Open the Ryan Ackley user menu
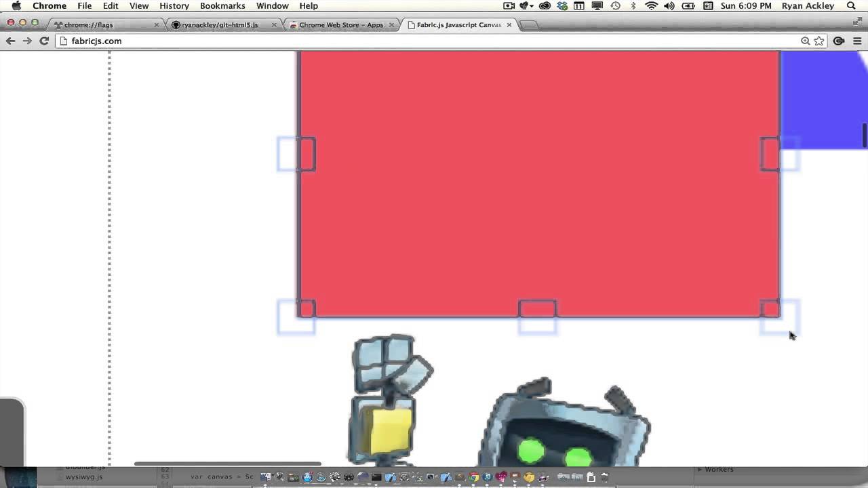Screen dimensions: 868x488 point(809,5)
